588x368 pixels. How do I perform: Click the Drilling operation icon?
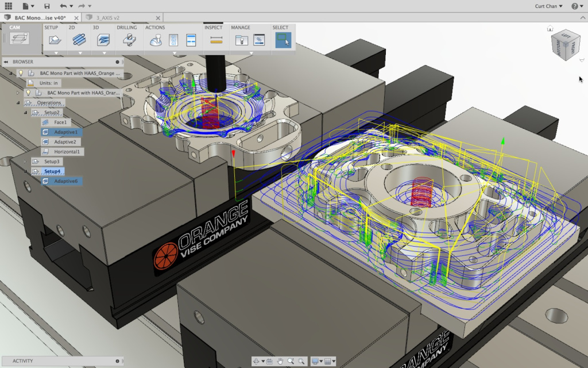pyautogui.click(x=129, y=40)
